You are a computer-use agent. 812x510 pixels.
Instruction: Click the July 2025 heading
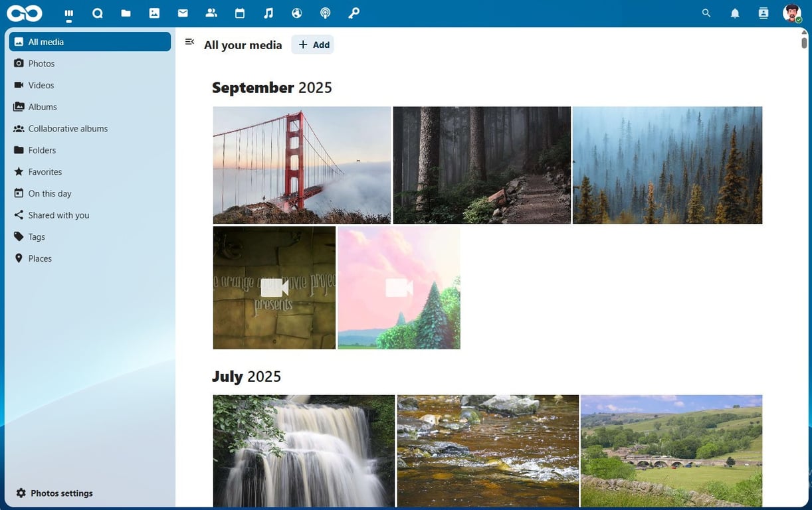247,377
